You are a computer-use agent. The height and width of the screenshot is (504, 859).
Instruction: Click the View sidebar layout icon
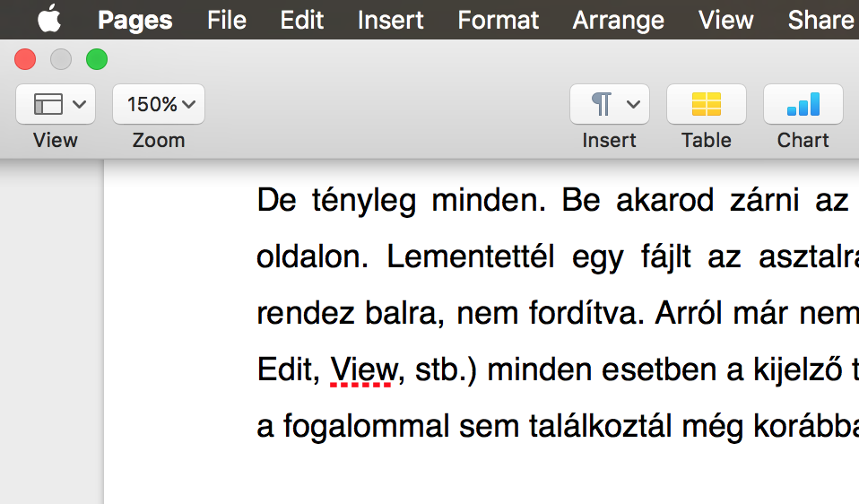[48, 105]
